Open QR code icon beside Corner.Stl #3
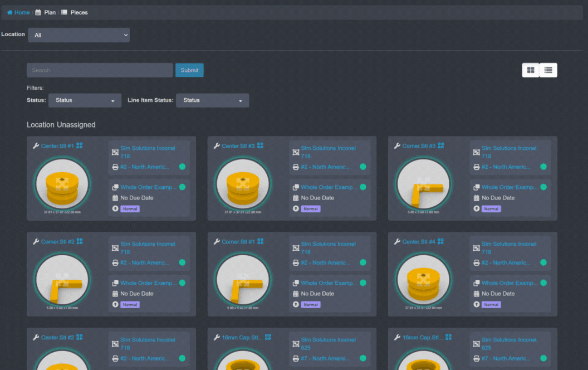 click(441, 145)
